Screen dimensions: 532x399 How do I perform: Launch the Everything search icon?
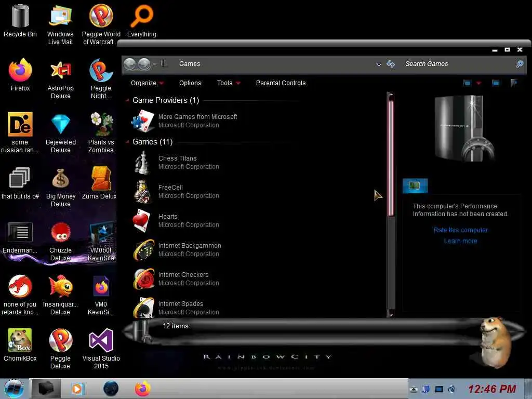[x=141, y=16]
